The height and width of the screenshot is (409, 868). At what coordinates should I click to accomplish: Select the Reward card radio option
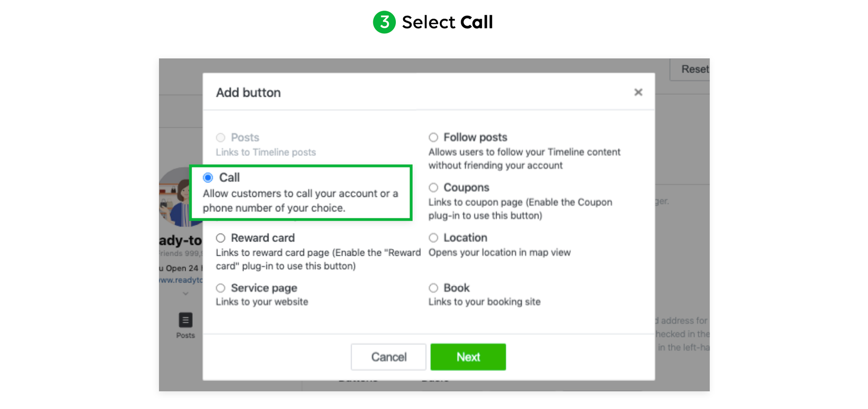[220, 238]
